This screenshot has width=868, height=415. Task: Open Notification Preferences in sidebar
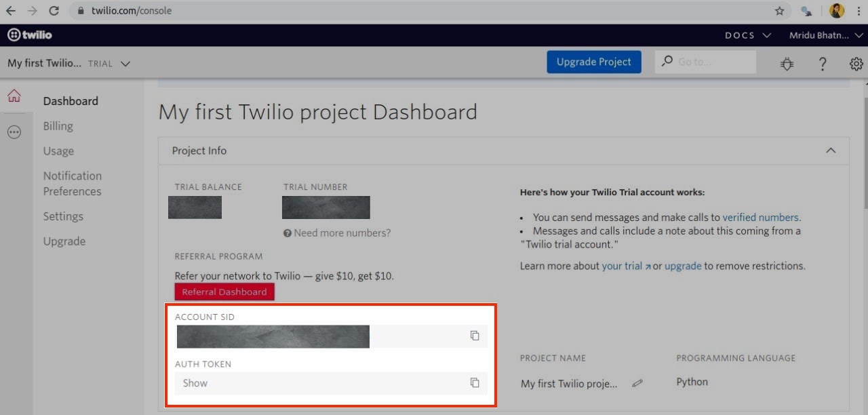click(x=73, y=184)
